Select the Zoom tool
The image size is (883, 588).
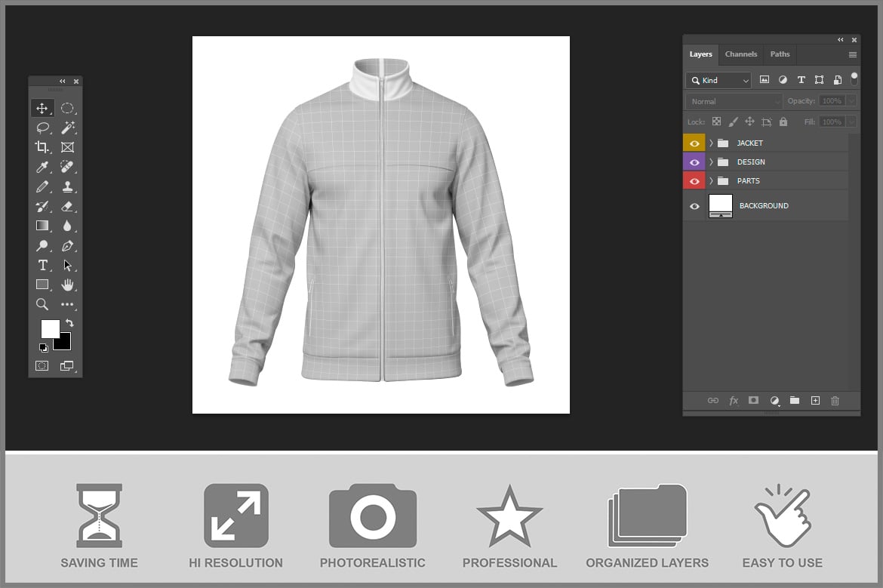click(42, 304)
